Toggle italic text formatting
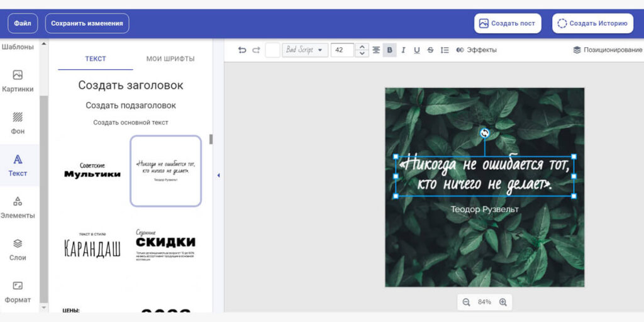 click(x=403, y=50)
